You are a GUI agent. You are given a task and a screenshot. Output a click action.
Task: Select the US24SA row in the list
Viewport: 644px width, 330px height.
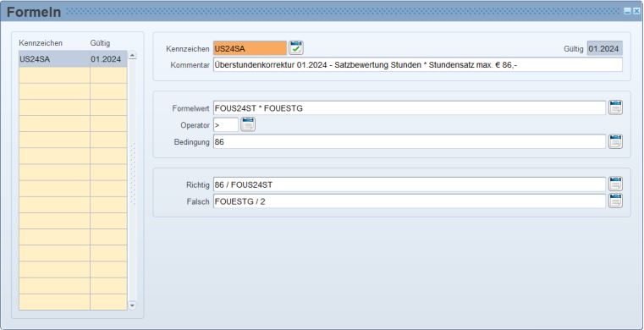click(73, 59)
